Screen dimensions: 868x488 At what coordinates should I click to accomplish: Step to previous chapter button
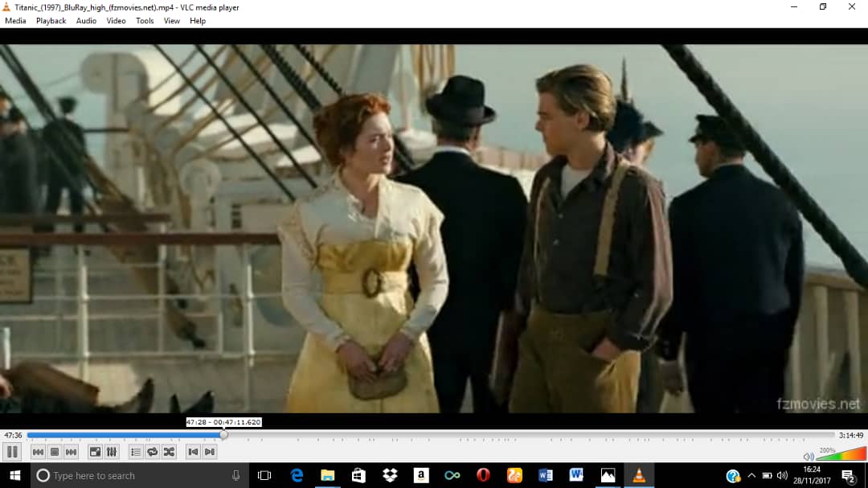tap(193, 452)
